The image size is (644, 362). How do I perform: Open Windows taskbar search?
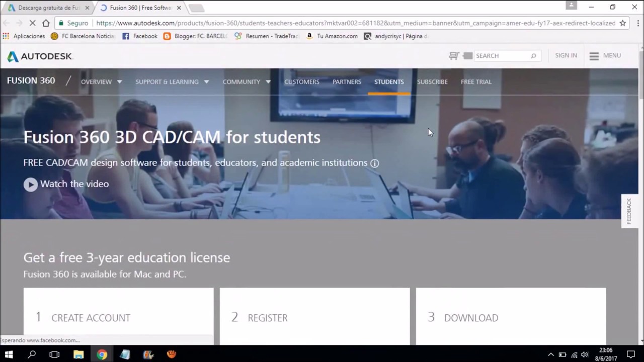(32, 354)
